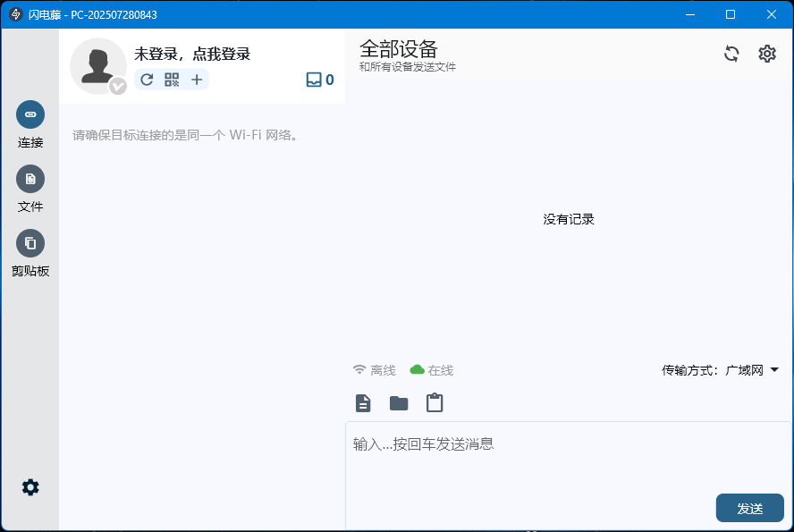Toggle the 在线 cloud status
This screenshot has width=794, height=532.
(432, 369)
